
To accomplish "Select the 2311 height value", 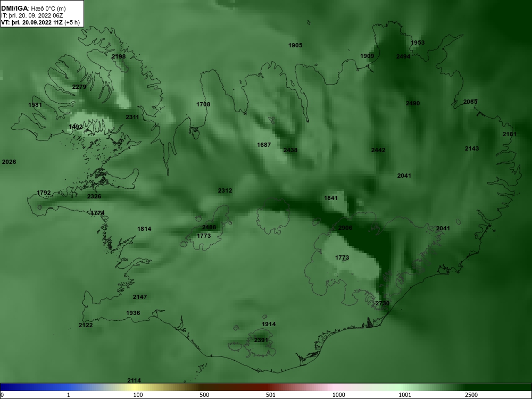I will click(x=132, y=117).
